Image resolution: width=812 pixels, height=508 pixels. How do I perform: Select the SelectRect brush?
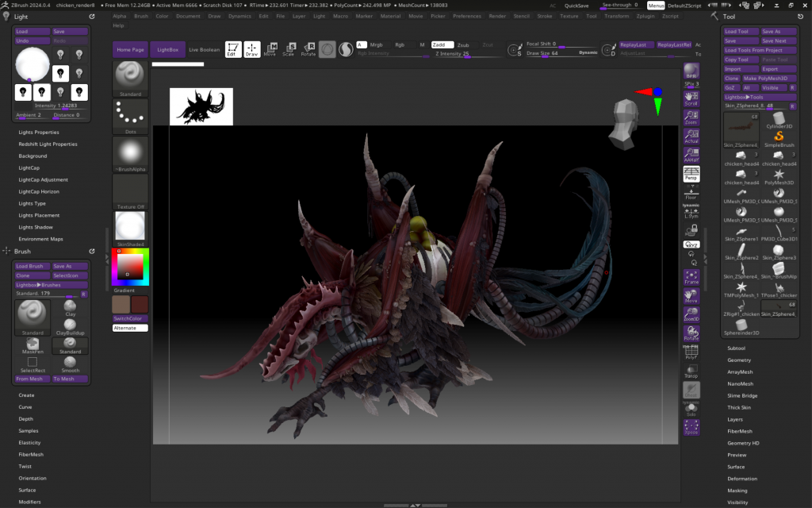[x=33, y=364]
